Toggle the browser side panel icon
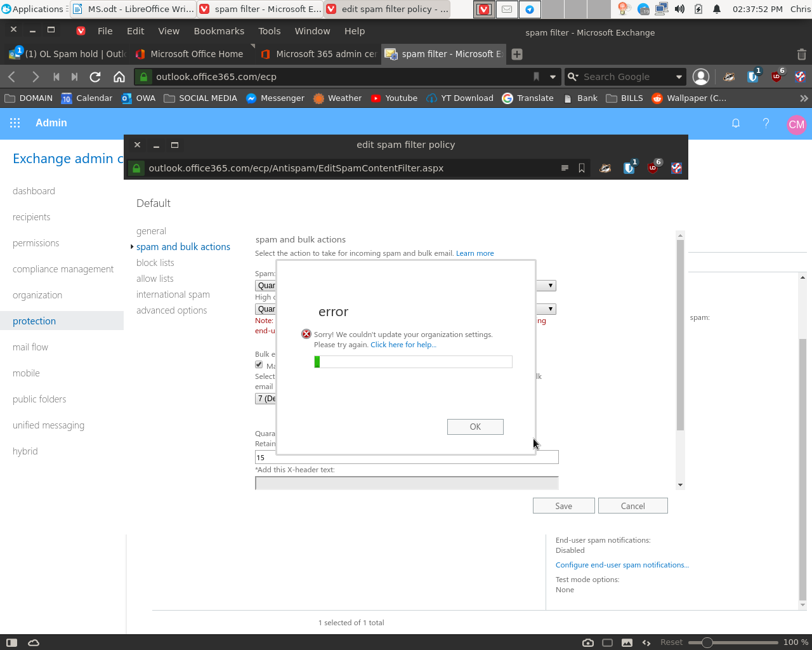Image resolution: width=812 pixels, height=650 pixels. 11,642
